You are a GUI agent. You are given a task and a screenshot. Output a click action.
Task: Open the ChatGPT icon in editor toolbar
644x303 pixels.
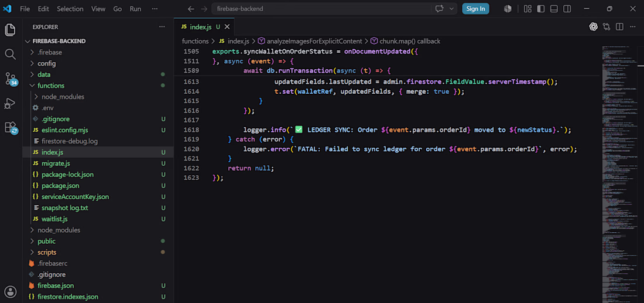(x=594, y=27)
